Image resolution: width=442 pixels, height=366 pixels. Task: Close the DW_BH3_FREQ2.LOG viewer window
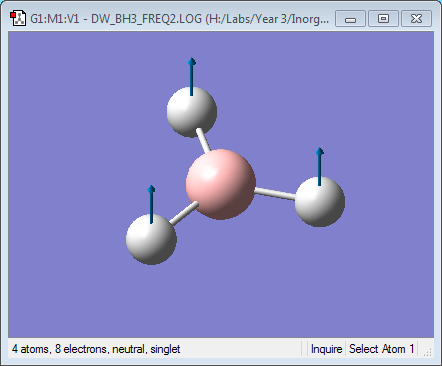point(416,18)
